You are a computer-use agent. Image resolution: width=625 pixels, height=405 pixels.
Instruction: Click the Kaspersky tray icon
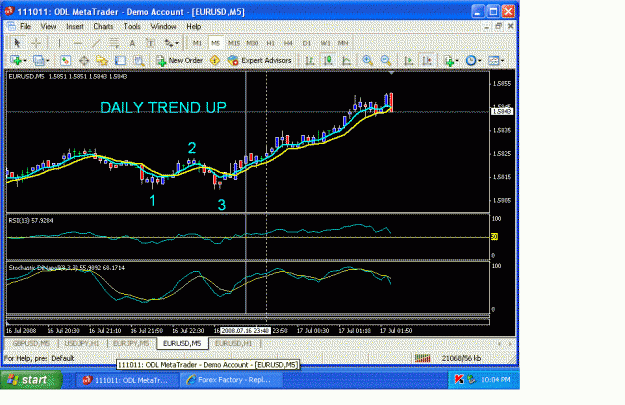point(459,379)
